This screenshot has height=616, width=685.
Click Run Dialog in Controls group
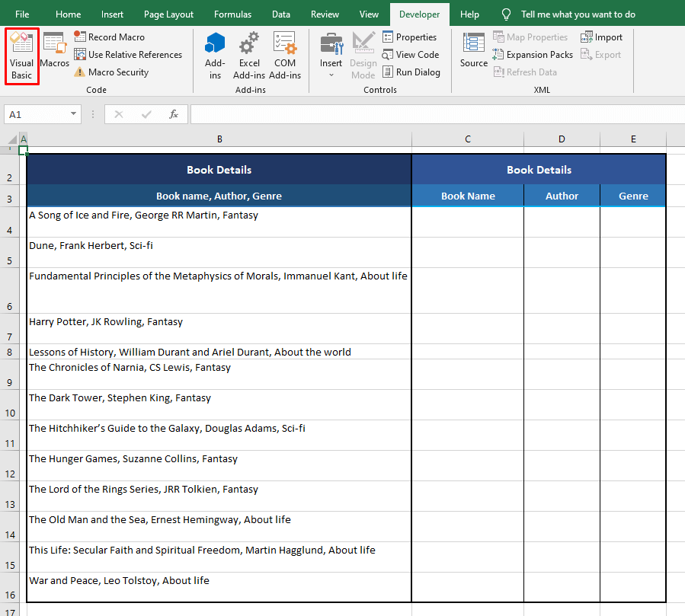point(411,72)
